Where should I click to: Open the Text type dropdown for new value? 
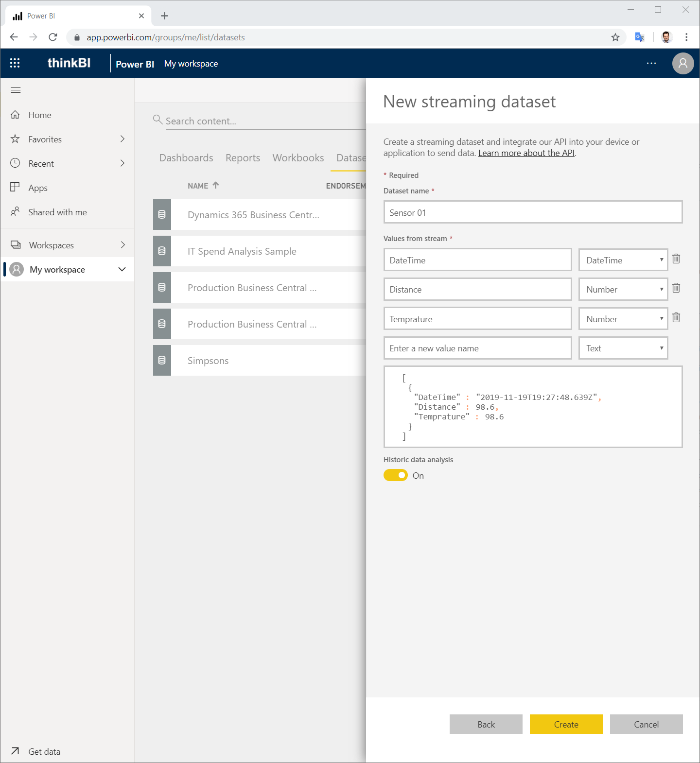click(x=623, y=348)
